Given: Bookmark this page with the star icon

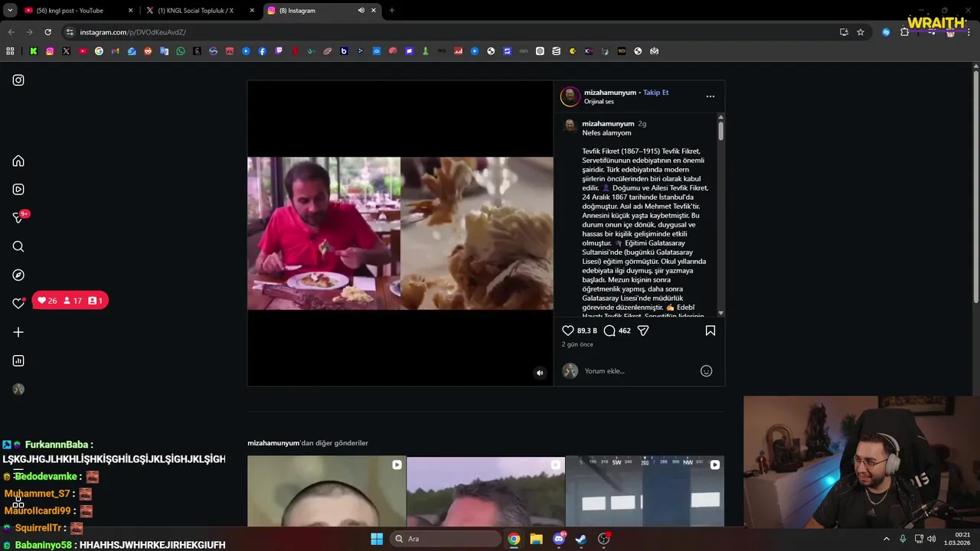Looking at the screenshot, I should coord(861,32).
